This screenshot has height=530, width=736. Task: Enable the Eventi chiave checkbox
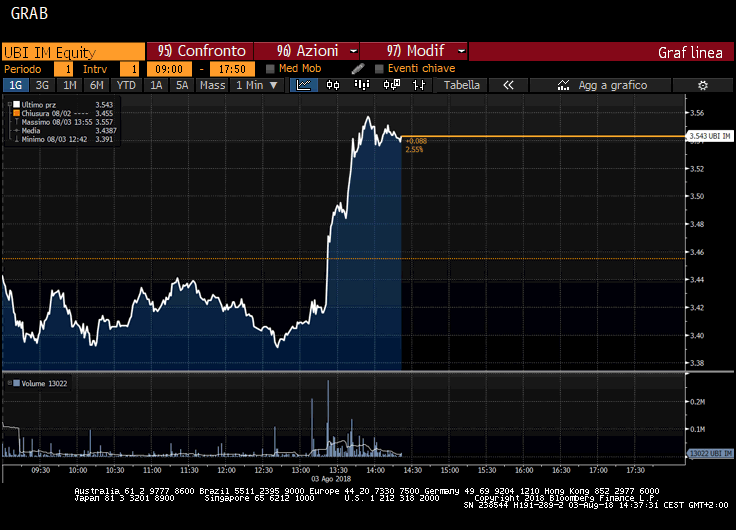click(379, 69)
